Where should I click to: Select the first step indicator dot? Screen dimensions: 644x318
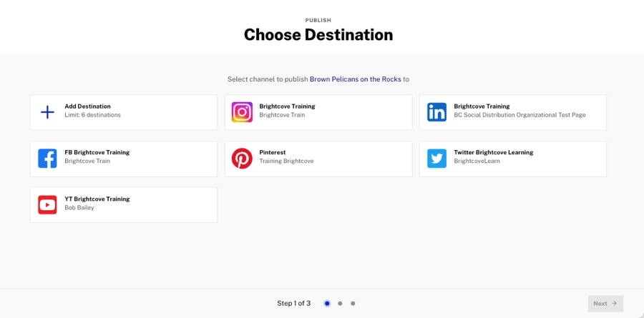tap(327, 304)
